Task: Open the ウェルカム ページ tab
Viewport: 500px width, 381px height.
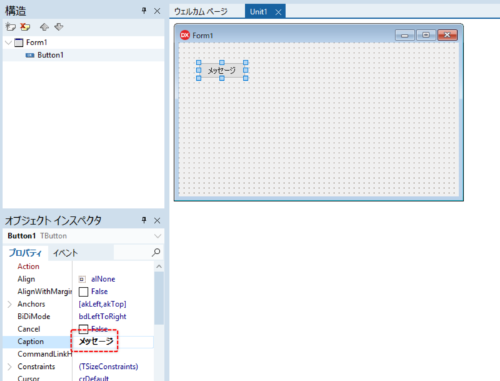Action: click(201, 12)
